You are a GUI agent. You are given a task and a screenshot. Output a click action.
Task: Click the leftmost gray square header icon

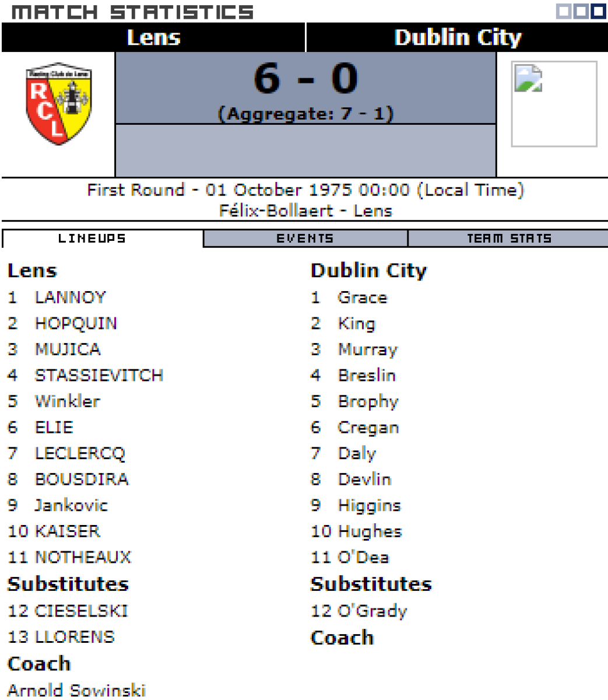pyautogui.click(x=564, y=11)
